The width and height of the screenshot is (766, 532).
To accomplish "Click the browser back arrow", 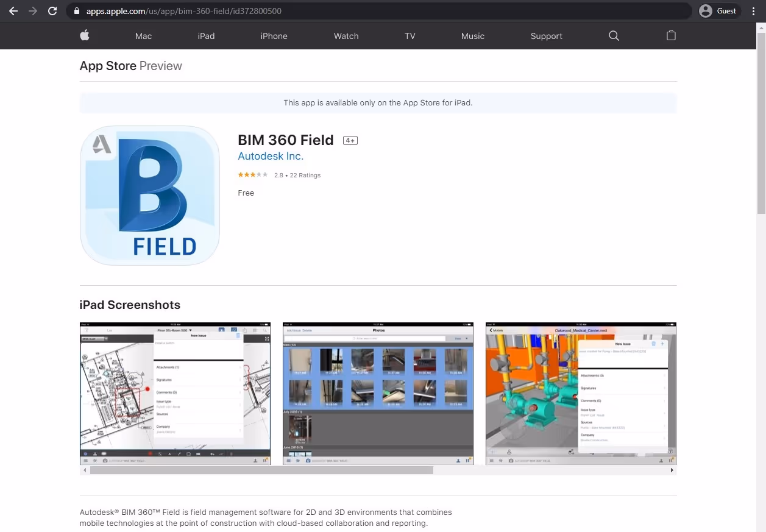I will 13,10.
